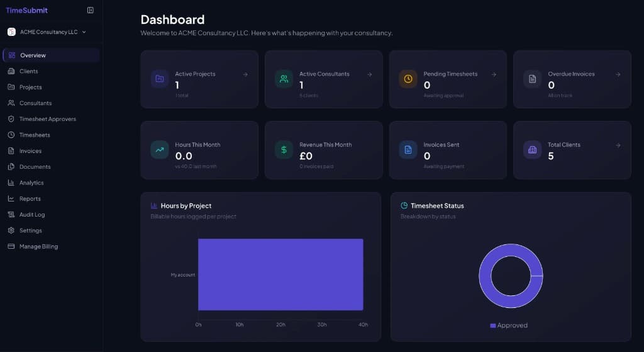This screenshot has width=644, height=352.
Task: Click the 40h axis label
Action: pos(363,325)
